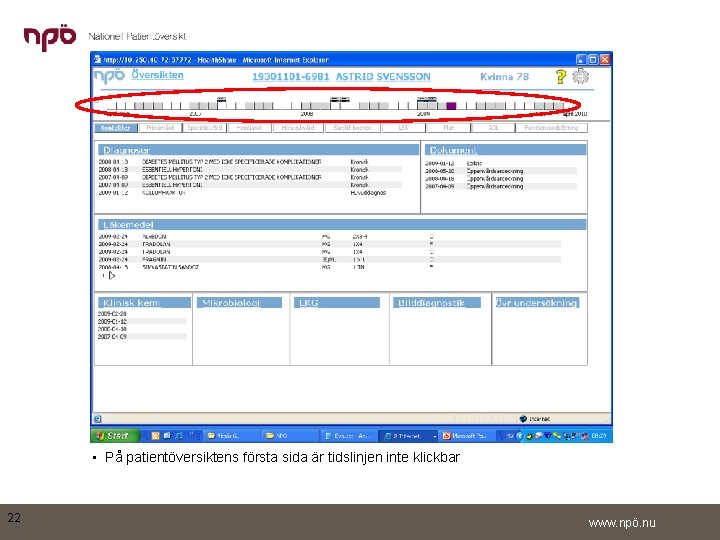Click the page icon in browser status bar
This screenshot has height=540, width=720.
[x=97, y=418]
